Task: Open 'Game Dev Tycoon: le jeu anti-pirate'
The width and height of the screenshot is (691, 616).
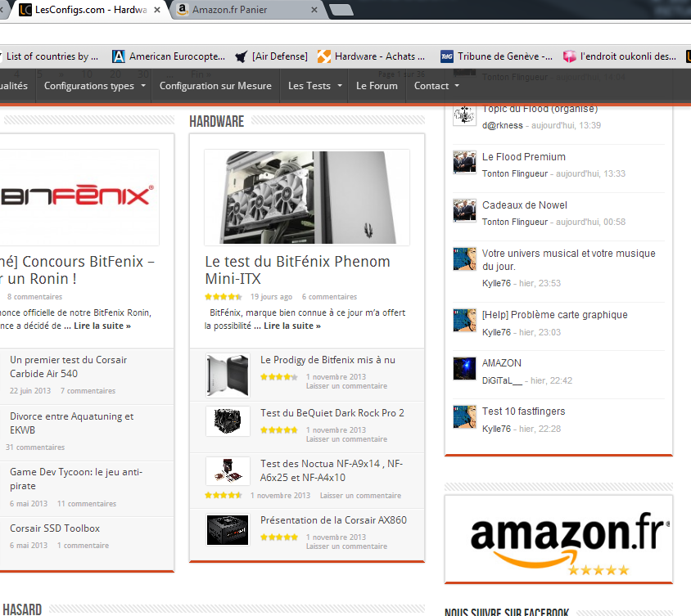Action: tap(76, 479)
